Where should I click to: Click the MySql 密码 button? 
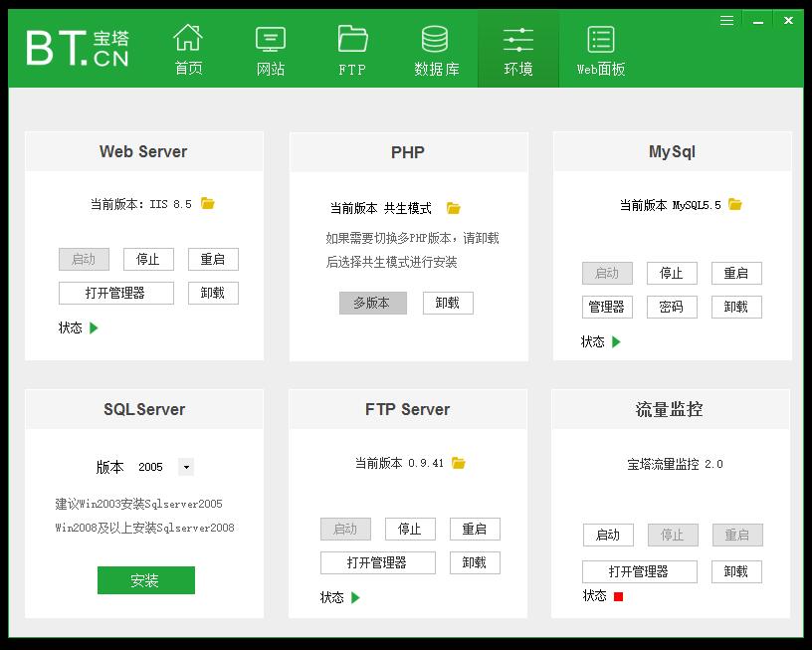pyautogui.click(x=672, y=308)
